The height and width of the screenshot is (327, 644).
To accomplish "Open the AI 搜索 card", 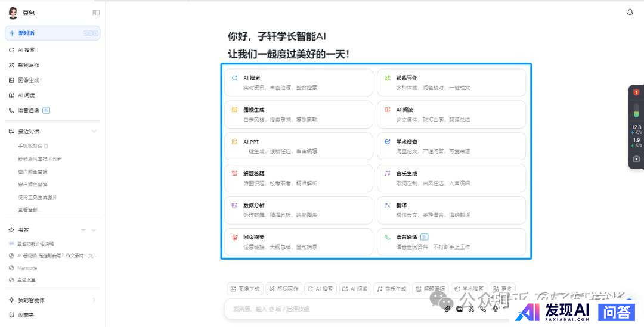I will pos(299,82).
